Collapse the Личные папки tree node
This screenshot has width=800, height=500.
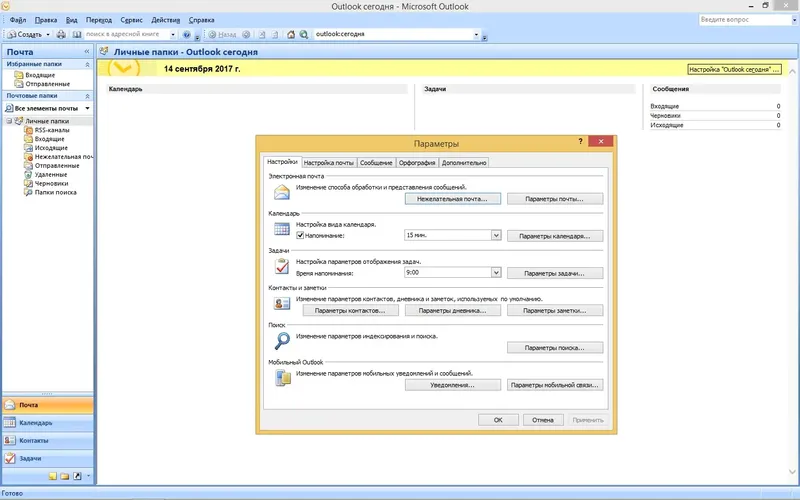coord(9,121)
